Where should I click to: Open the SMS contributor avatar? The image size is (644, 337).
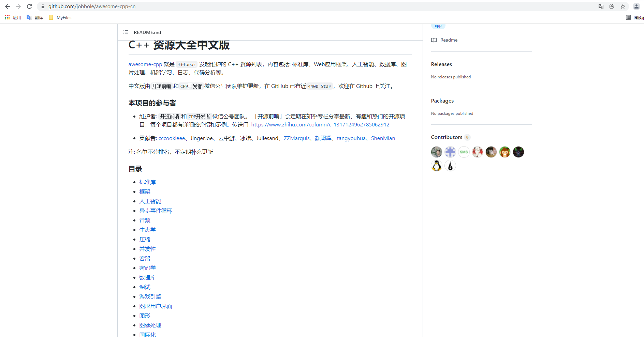(x=464, y=152)
